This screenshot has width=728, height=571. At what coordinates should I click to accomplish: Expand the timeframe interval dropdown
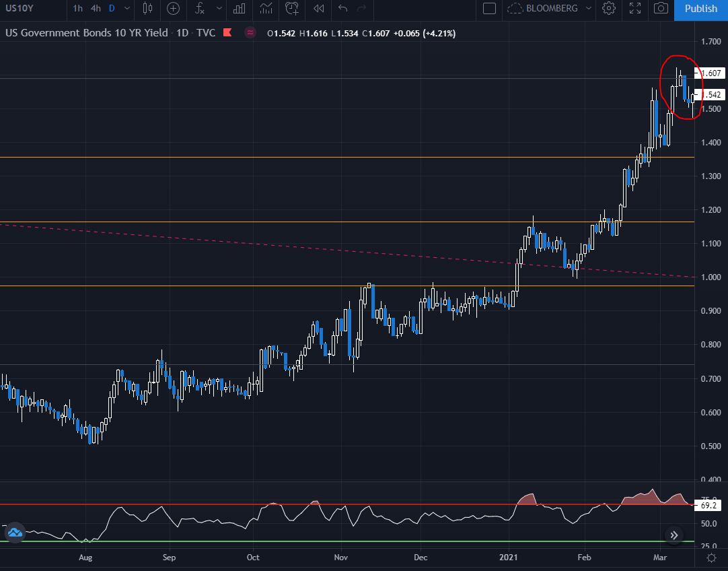pyautogui.click(x=126, y=8)
